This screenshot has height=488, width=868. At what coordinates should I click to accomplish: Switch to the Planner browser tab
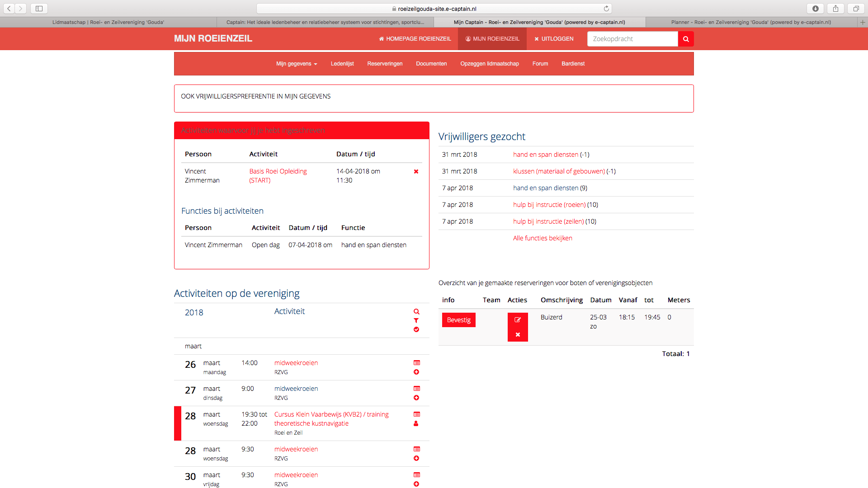click(x=750, y=22)
